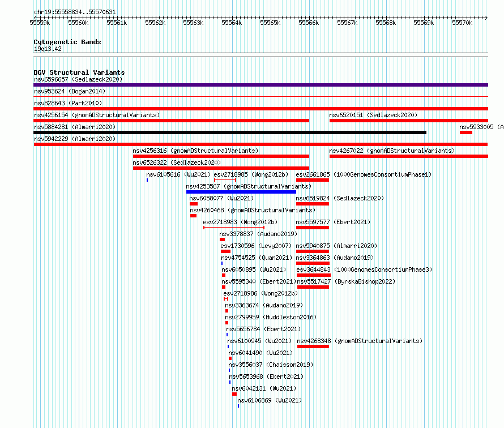Open the nsv6058077 (Wu2021) label
Image resolution: width=504 pixels, height=428 pixels.
click(x=221, y=198)
